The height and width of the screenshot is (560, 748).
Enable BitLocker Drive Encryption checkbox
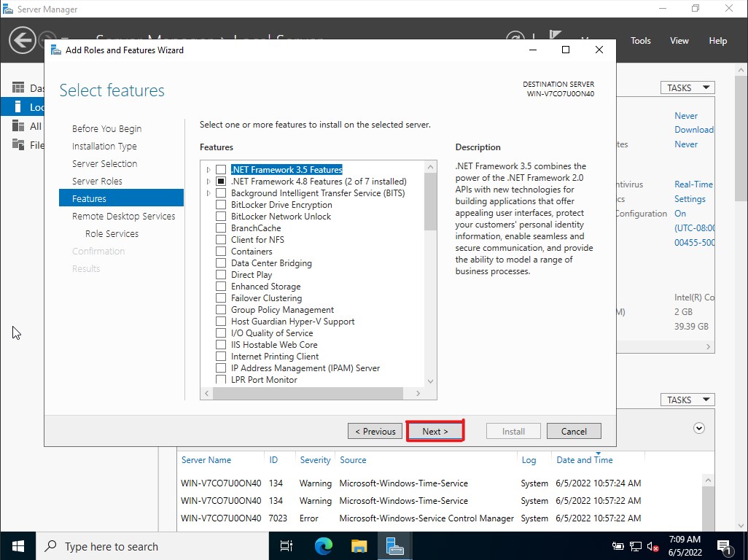[x=221, y=205]
